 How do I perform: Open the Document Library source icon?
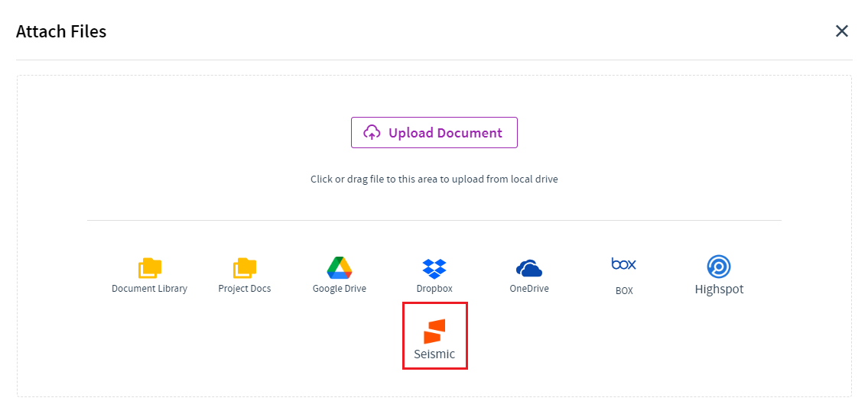tap(149, 268)
